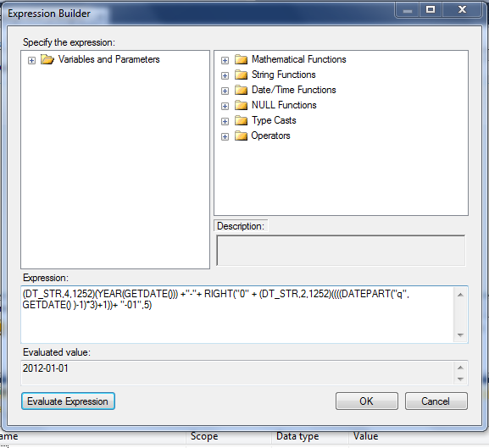The height and width of the screenshot is (448, 489).
Task: Expand the Variables and Parameters node
Action: (32, 60)
